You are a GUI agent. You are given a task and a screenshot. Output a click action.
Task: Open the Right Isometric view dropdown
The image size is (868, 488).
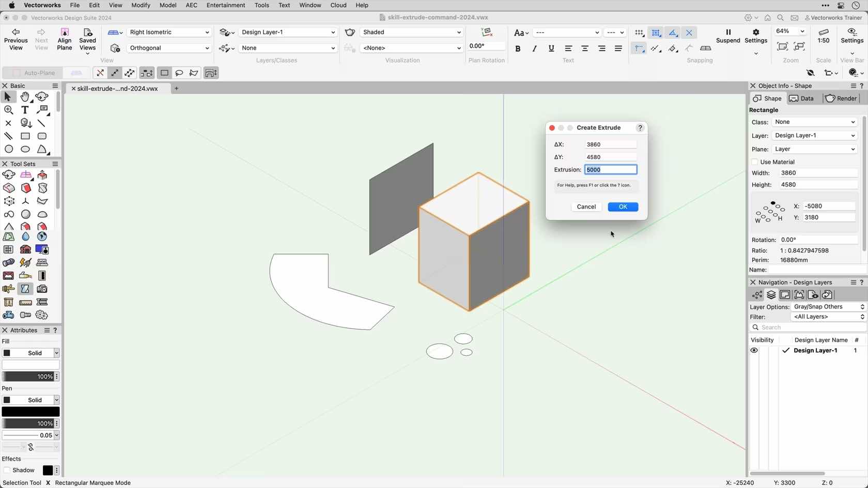[x=169, y=32]
